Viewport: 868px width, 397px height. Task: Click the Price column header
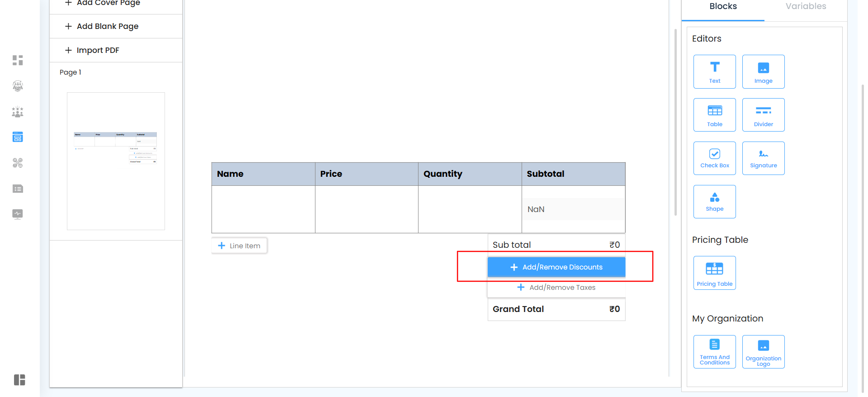[x=367, y=174]
